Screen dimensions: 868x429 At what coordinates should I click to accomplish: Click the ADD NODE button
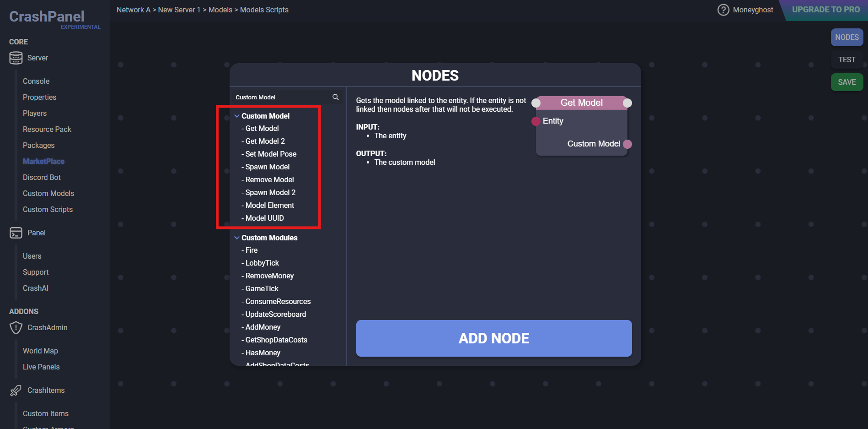pyautogui.click(x=494, y=338)
